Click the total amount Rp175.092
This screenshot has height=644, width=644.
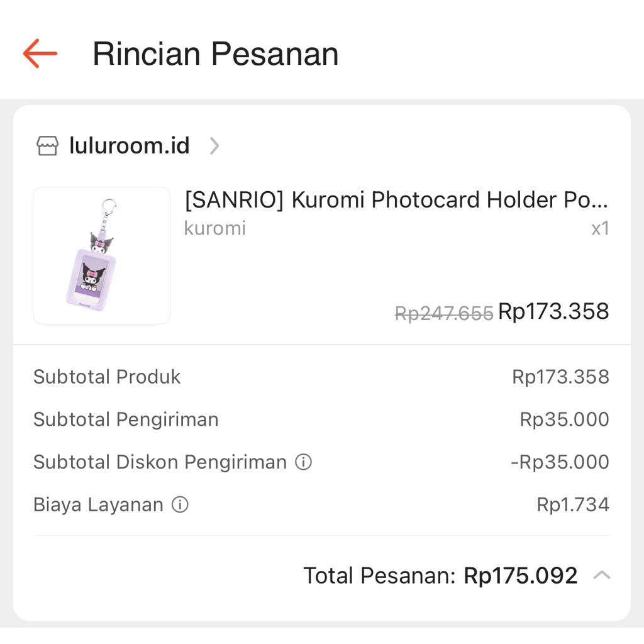pos(520,575)
